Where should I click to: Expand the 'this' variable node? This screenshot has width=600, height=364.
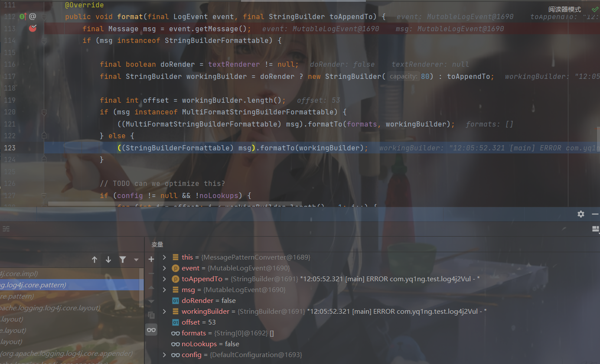164,257
